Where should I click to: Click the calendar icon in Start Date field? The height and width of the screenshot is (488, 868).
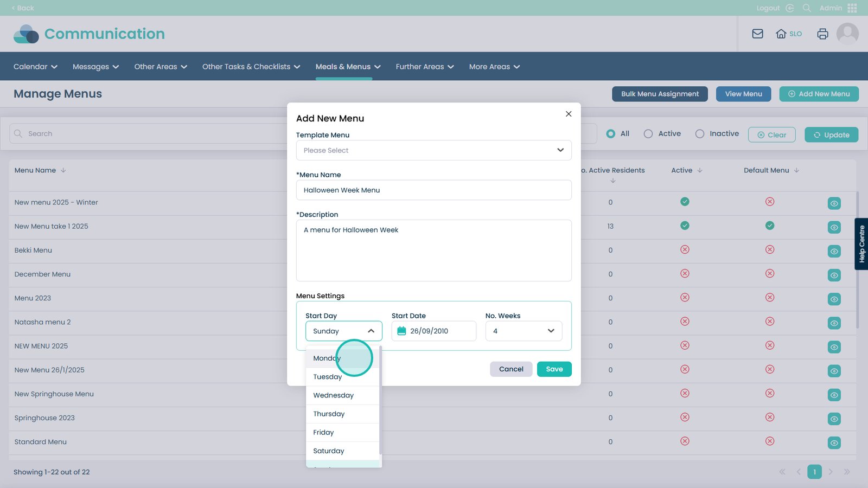(401, 331)
